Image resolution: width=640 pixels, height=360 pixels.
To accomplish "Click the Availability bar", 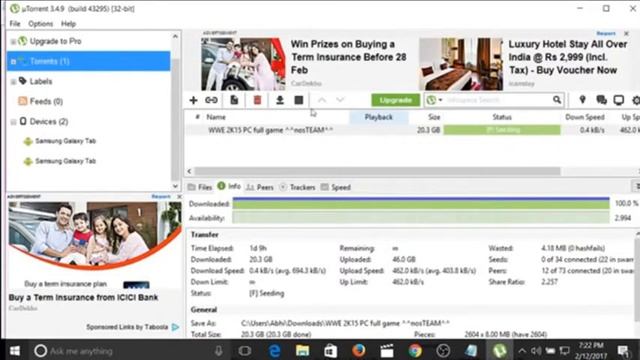I will pos(421,218).
